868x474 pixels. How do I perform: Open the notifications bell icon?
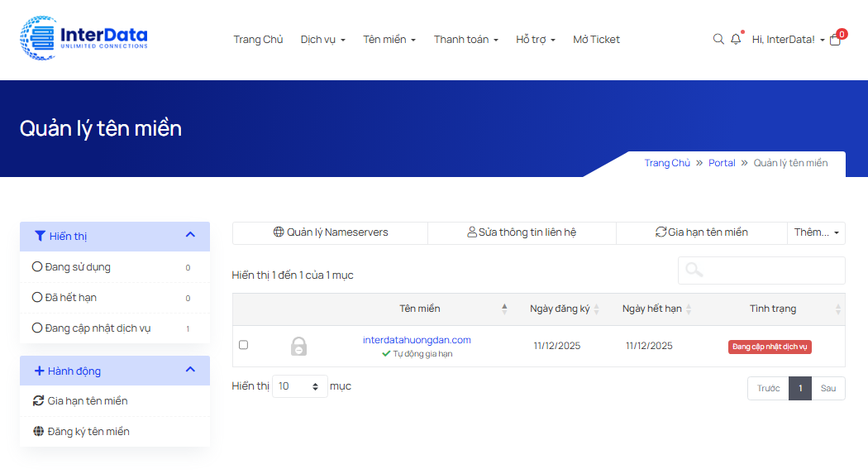(736, 39)
